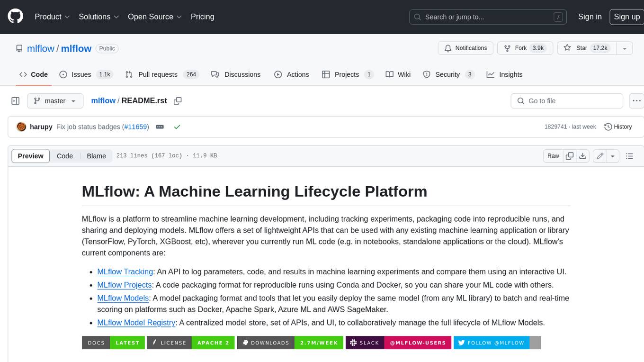Select the Code view toggle
644x362 pixels.
pos(65,156)
